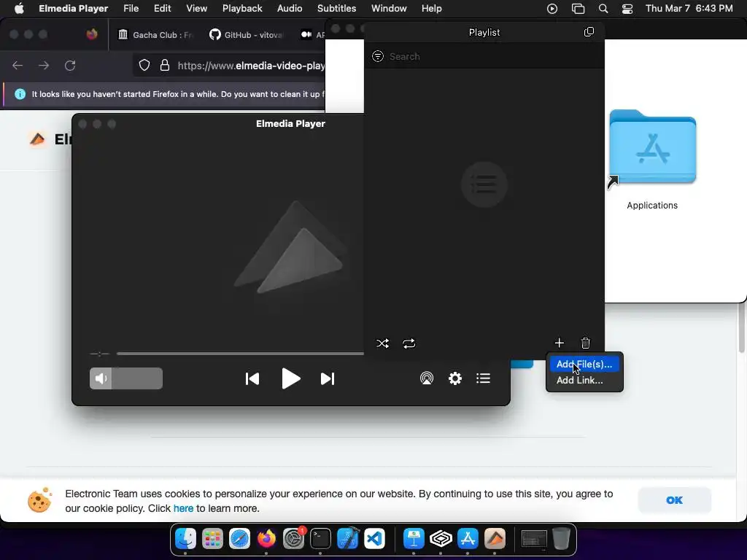Click the Firefox logo in the tab bar
This screenshot has height=560, width=747.
(92, 34)
